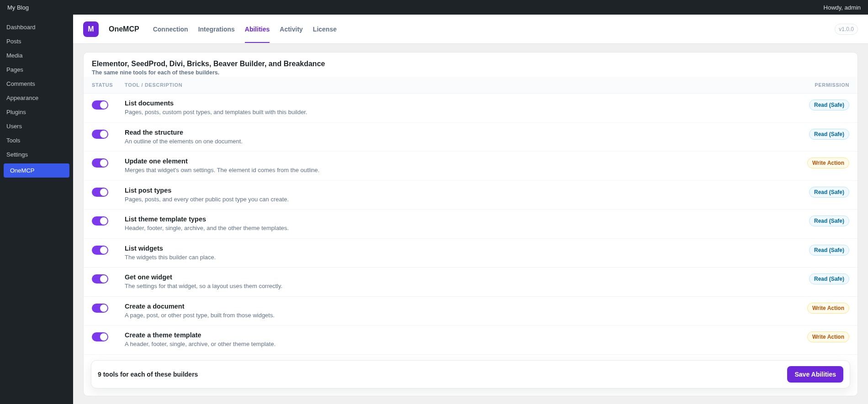
Task: Click Read (Safe) badge for List documents
Action: (x=829, y=105)
